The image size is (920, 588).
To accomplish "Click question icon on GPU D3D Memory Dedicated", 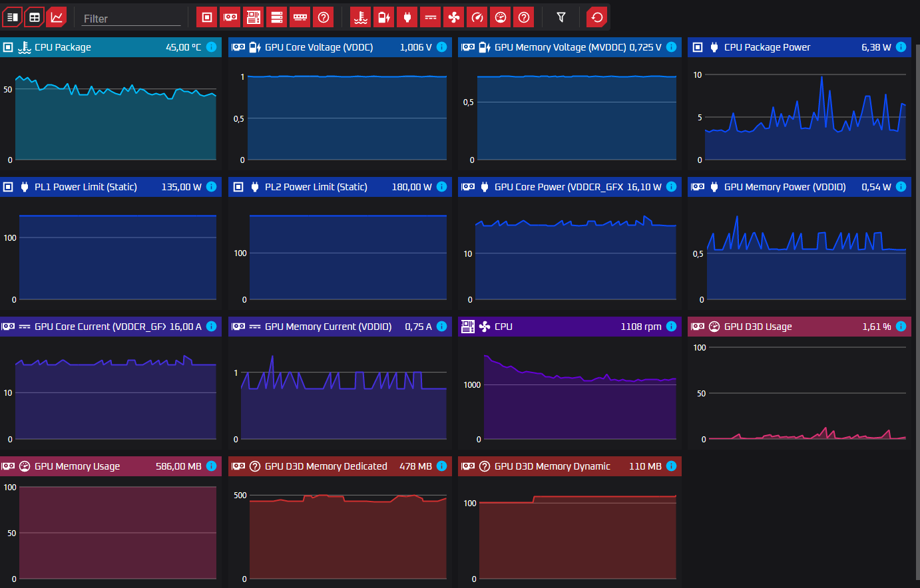I will (x=255, y=466).
